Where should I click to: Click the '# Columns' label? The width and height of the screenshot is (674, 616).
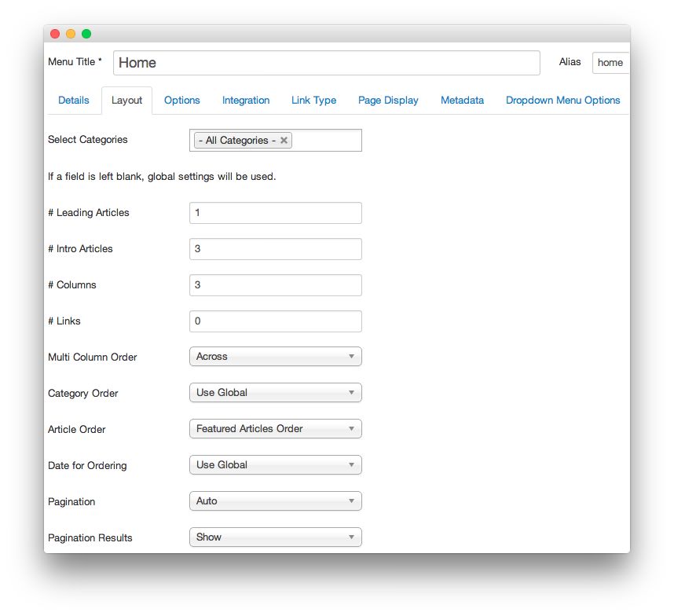72,285
